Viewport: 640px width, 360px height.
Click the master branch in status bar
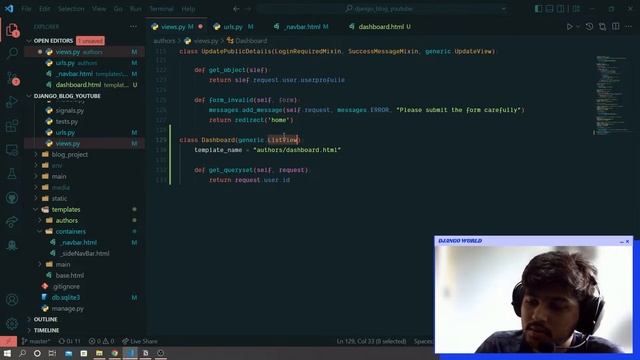click(x=36, y=341)
